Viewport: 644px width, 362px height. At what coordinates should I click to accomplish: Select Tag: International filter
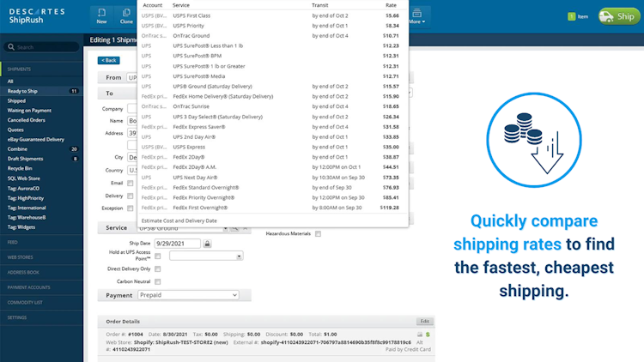point(27,208)
